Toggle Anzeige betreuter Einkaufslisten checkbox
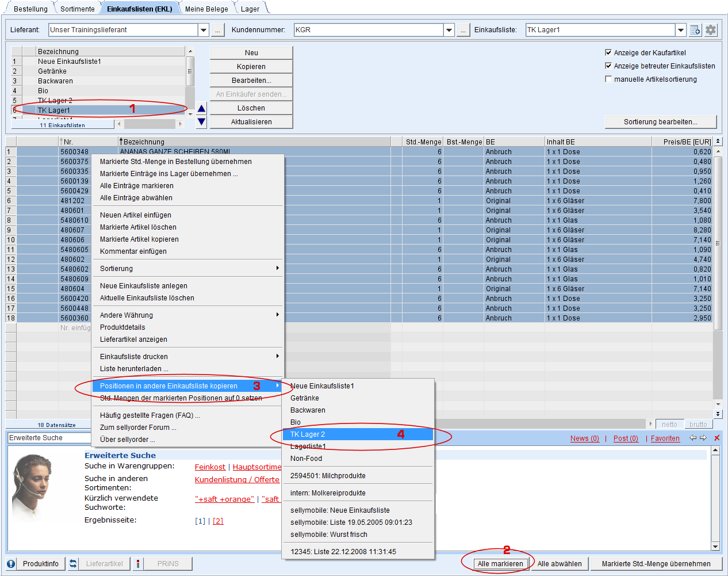 608,66
